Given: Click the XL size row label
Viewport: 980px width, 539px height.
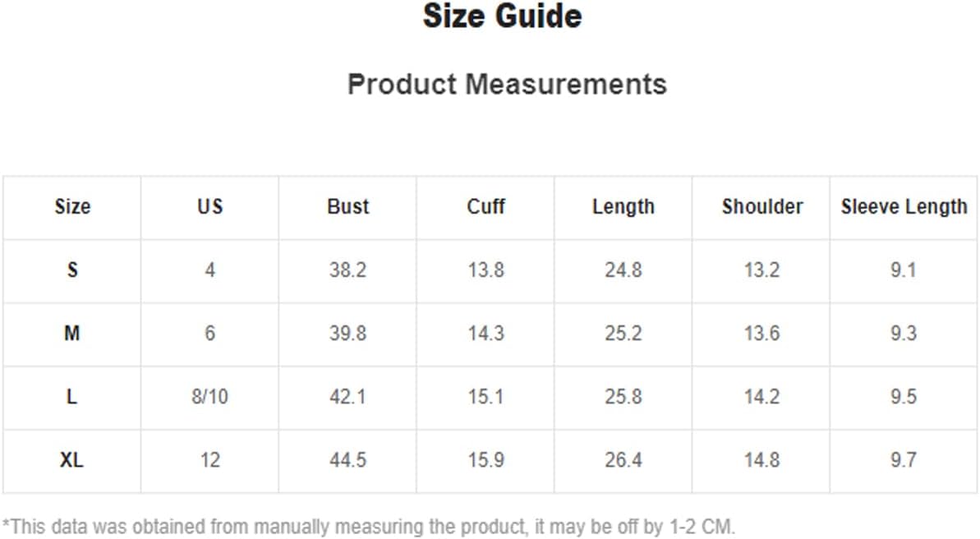Looking at the screenshot, I should (71, 460).
